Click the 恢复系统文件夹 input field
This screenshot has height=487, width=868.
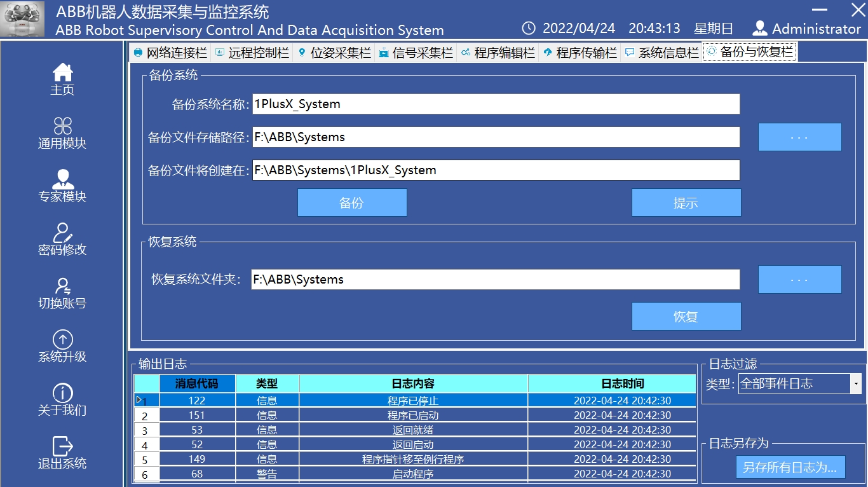point(496,279)
